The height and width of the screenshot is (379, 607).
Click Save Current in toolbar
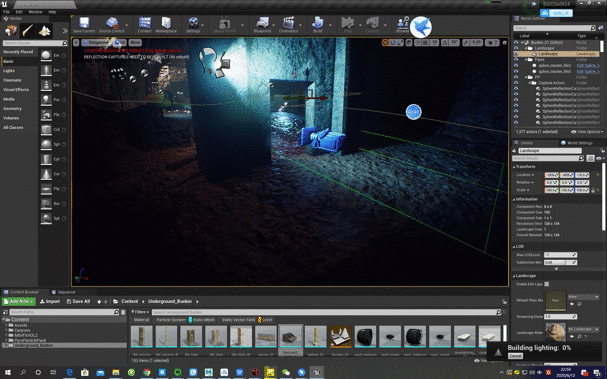(x=84, y=25)
